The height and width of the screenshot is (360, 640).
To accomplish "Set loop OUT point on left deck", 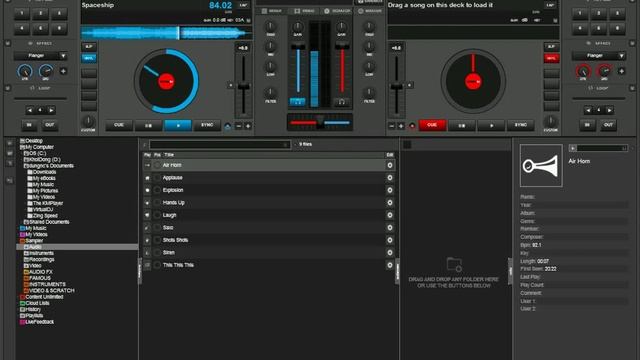I will tap(50, 125).
